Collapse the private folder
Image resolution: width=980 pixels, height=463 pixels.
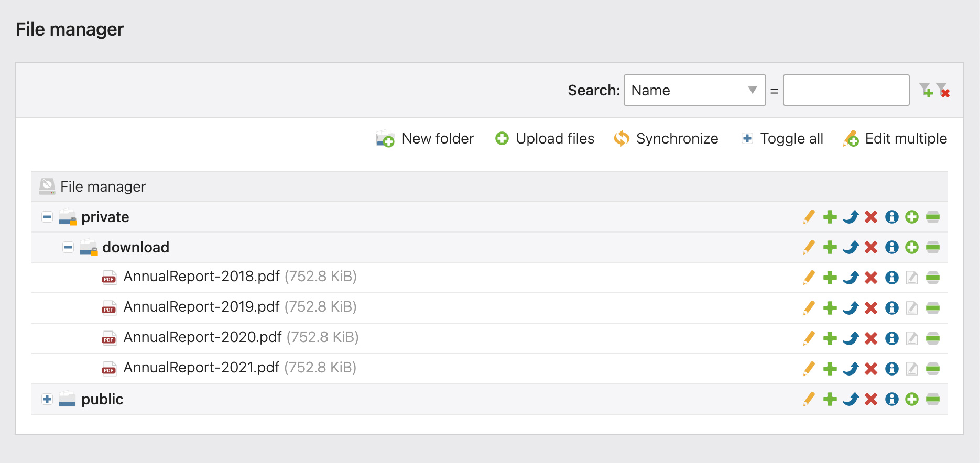point(47,217)
